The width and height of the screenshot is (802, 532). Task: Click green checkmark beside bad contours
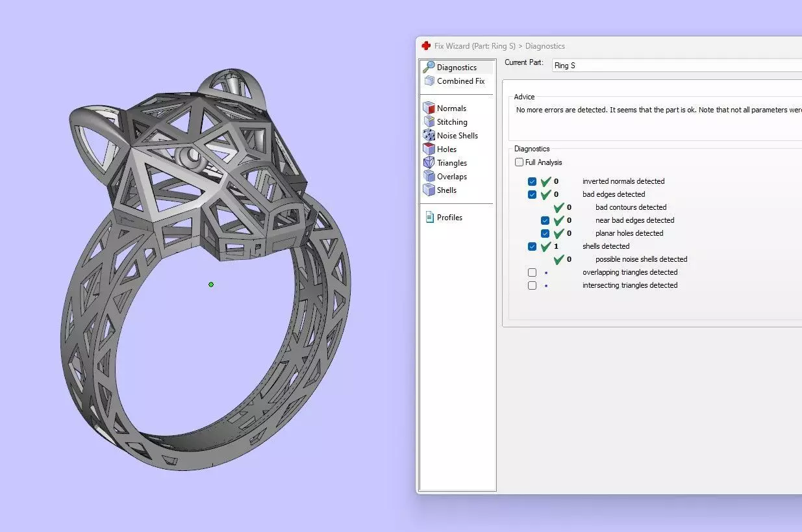click(x=558, y=207)
